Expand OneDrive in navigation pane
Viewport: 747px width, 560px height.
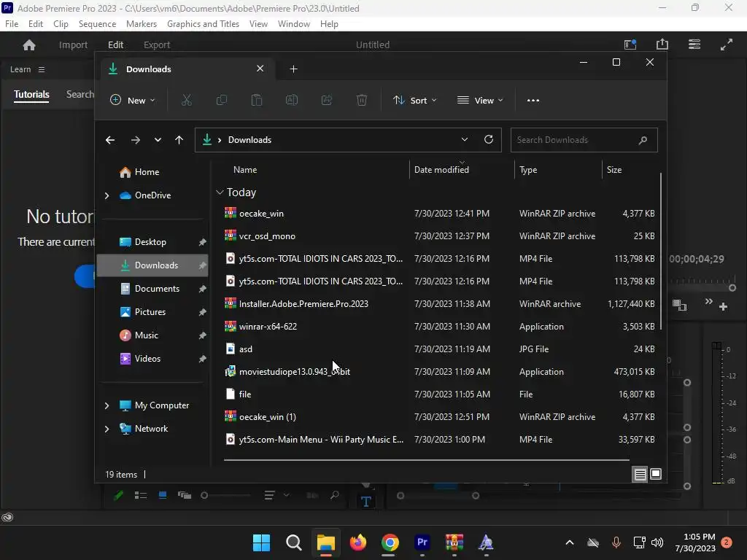coord(107,195)
